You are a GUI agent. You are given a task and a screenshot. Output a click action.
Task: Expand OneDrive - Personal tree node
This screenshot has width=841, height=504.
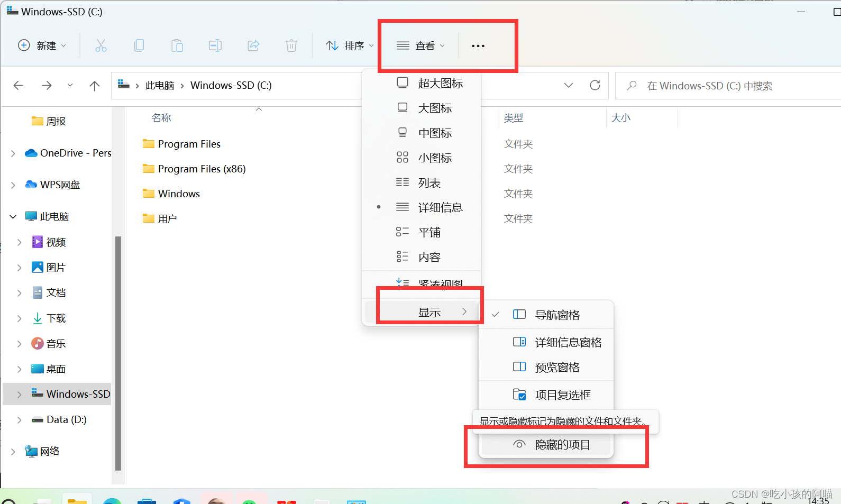pos(13,153)
